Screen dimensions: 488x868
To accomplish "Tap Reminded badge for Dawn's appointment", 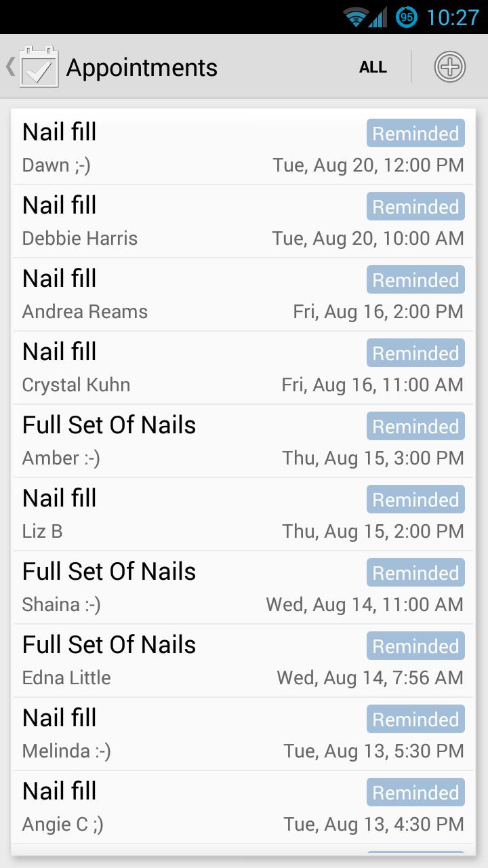I will click(415, 134).
